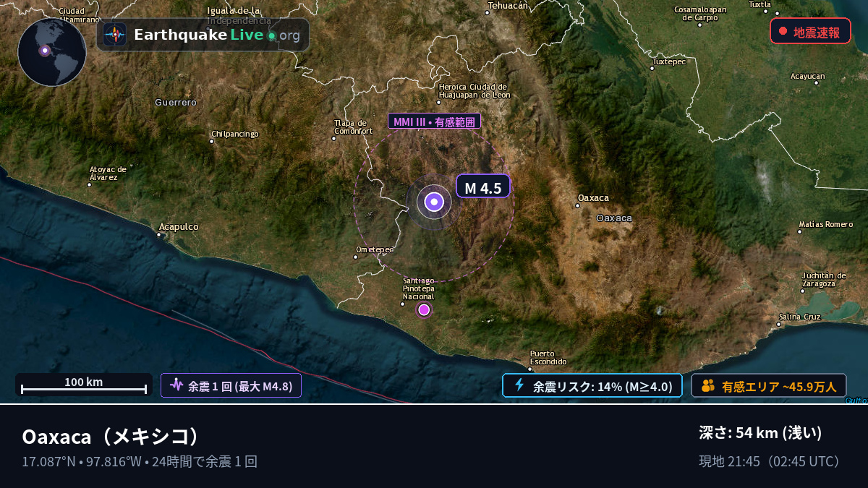This screenshot has width=868, height=488.
Task: Click the lightning bolt risk icon
Action: [x=519, y=385]
